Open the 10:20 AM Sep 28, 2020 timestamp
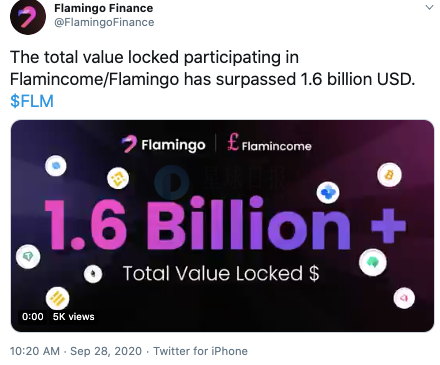The height and width of the screenshot is (365, 440). pos(76,351)
